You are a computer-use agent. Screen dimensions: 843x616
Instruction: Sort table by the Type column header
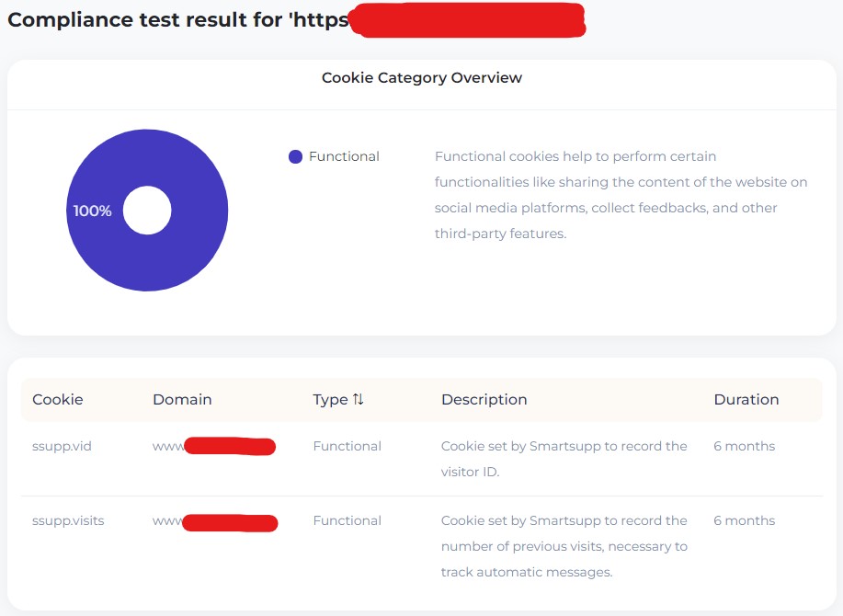330,400
